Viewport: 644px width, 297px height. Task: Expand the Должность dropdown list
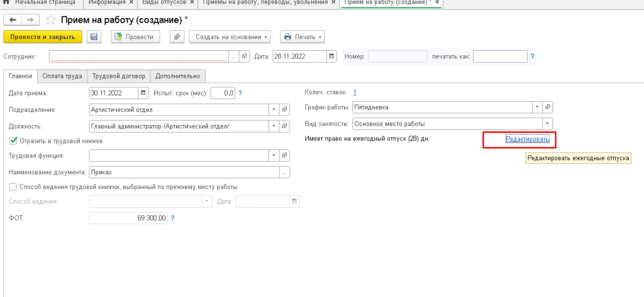(274, 126)
